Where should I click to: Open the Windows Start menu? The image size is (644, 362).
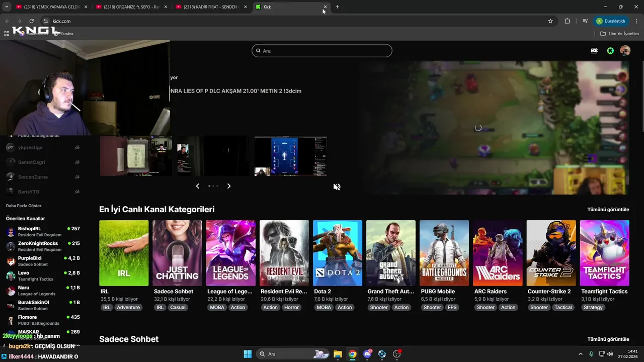coord(248,354)
